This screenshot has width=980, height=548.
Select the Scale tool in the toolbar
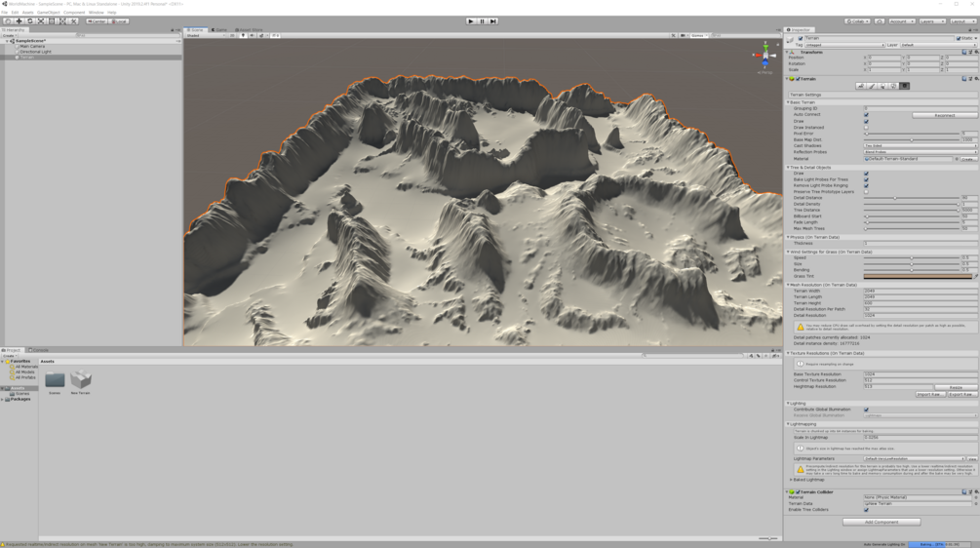point(41,21)
